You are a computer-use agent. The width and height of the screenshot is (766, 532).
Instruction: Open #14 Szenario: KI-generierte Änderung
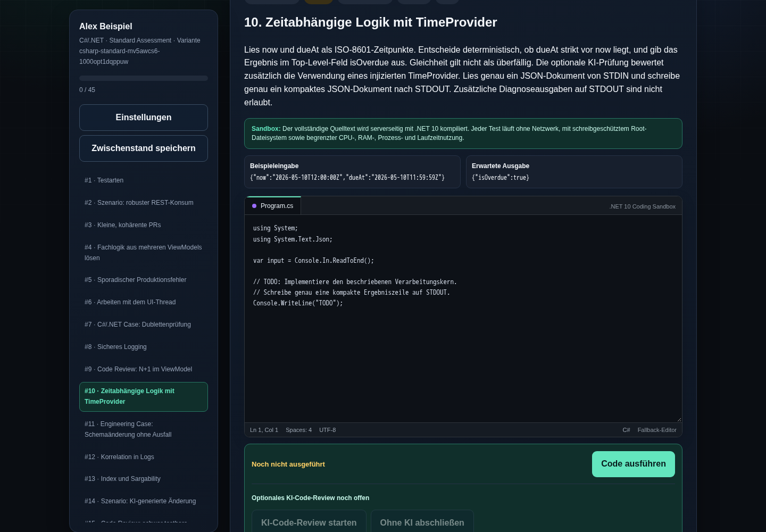pos(144,501)
